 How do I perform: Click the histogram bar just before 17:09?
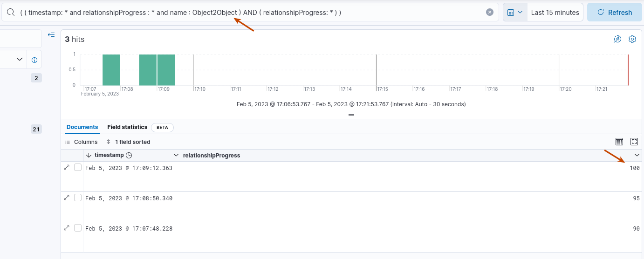point(148,70)
